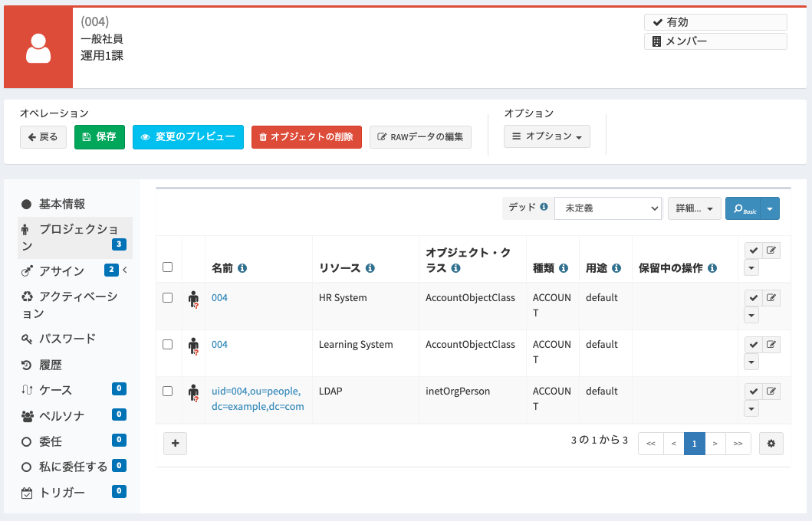Screen dimensions: 812x521
Task: Open the uid=004,ou=people link
Action: point(258,398)
